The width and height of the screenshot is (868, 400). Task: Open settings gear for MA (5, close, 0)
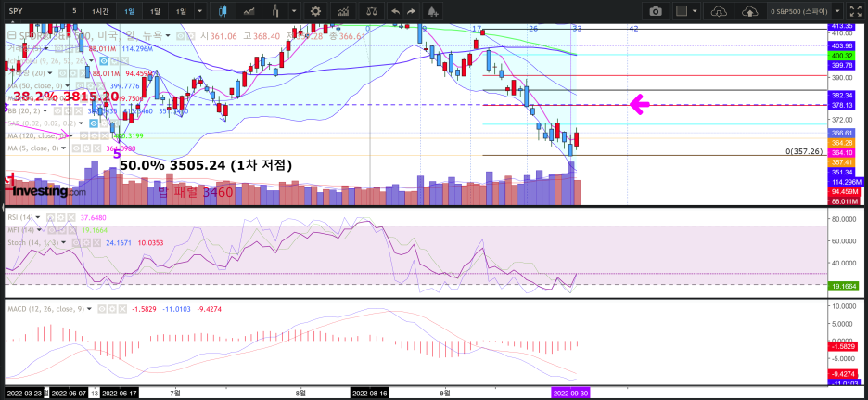[86, 148]
